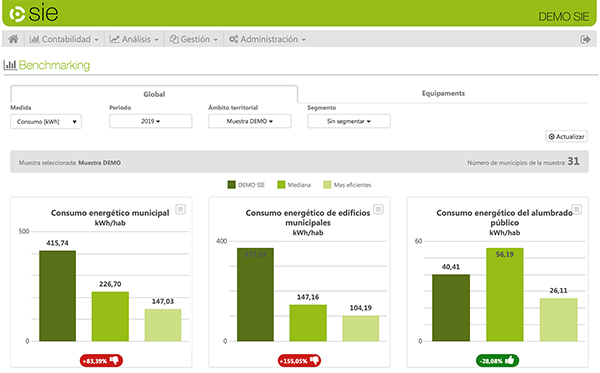
Task: Click the logout icon at top right
Action: click(x=585, y=39)
